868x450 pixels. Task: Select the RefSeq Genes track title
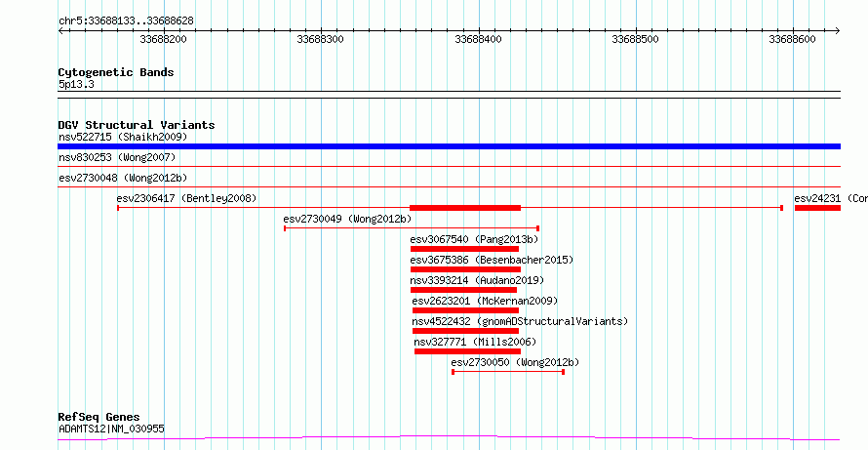99,417
